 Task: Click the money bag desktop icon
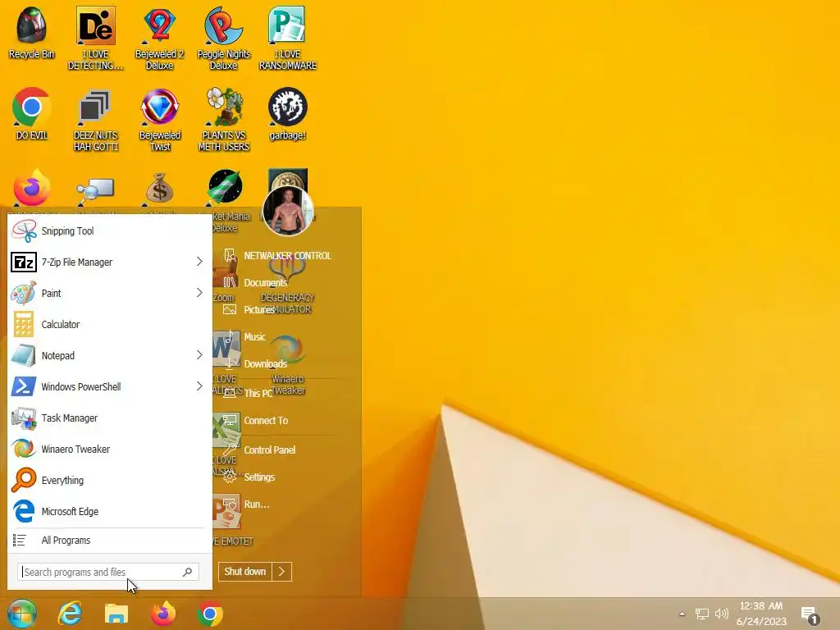160,189
